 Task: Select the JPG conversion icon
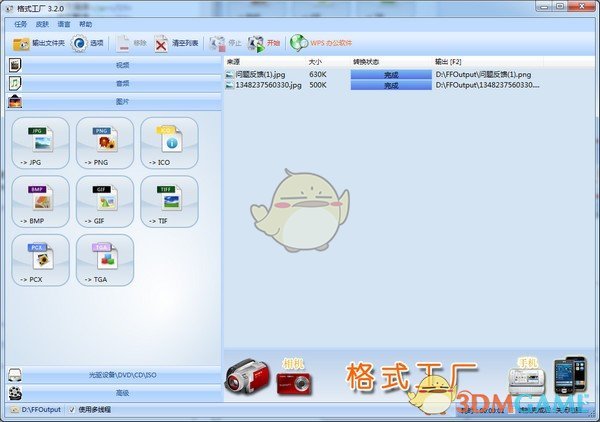click(41, 142)
